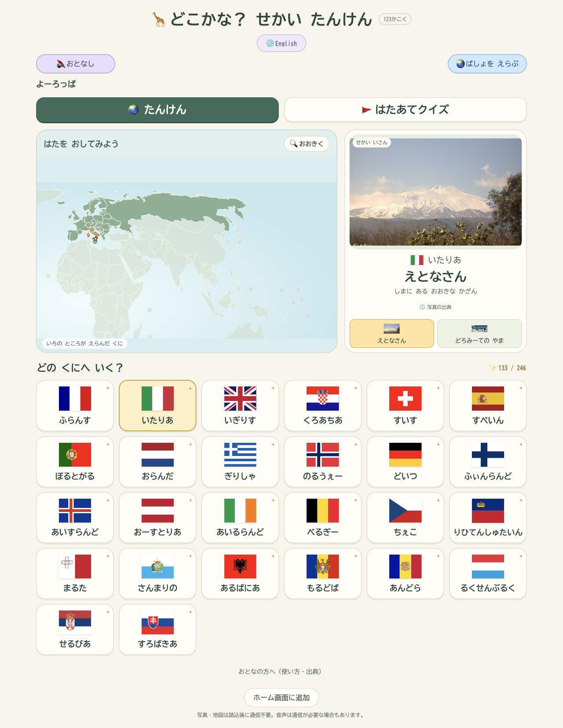Select the えとなさん landmark thumbnail
This screenshot has width=563, height=728.
click(392, 334)
